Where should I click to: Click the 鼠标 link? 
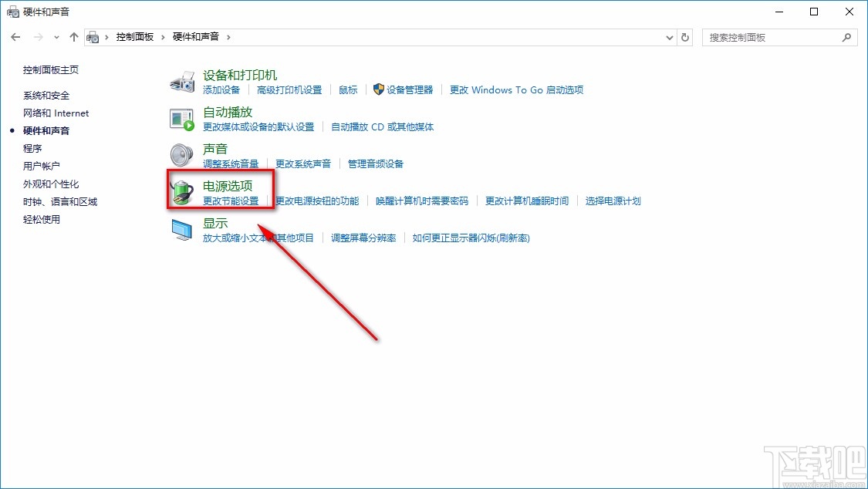point(347,89)
